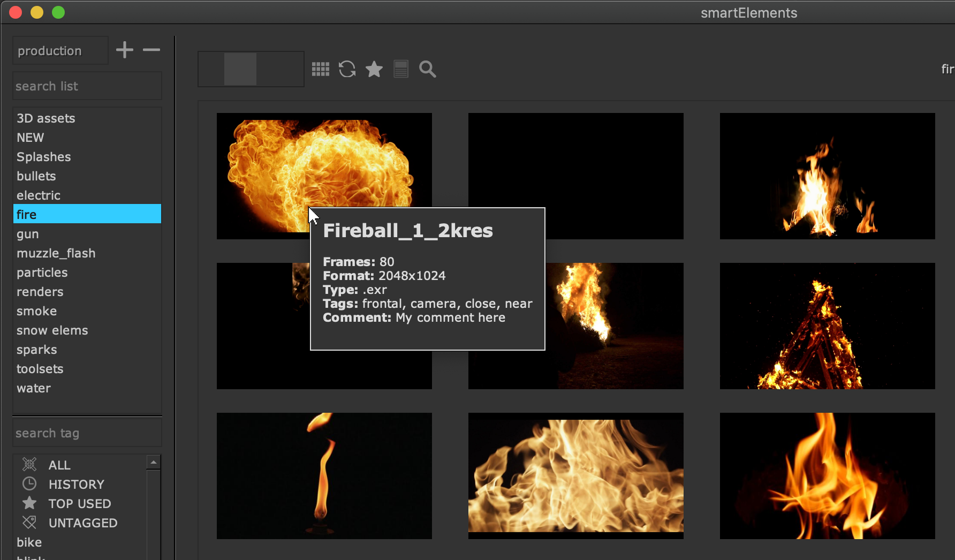Click the refresh arrows icon
The image size is (955, 560).
coord(347,69)
